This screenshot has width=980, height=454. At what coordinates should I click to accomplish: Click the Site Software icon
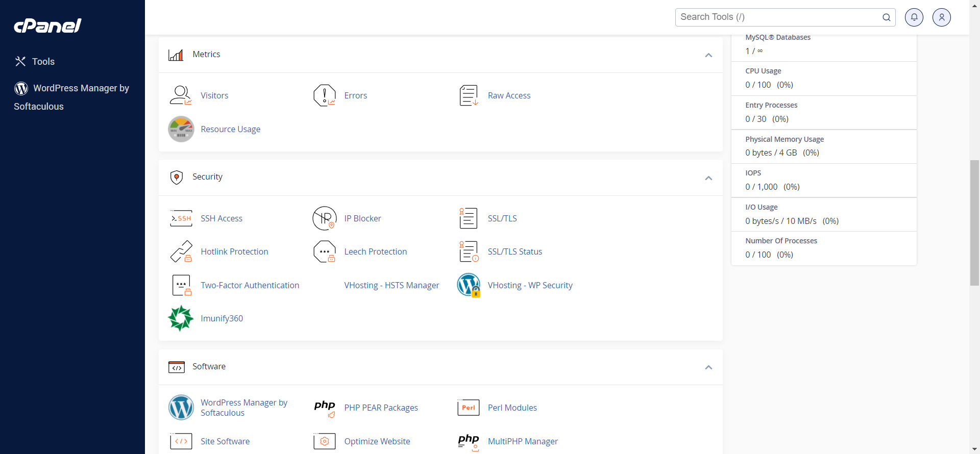pos(181,441)
